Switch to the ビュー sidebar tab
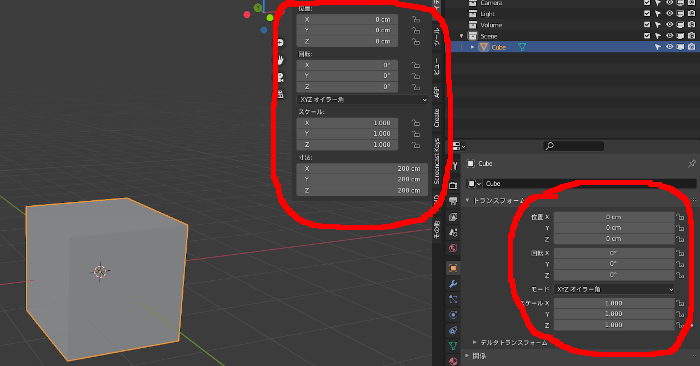Viewport: 700px width, 366px height. 436,66
